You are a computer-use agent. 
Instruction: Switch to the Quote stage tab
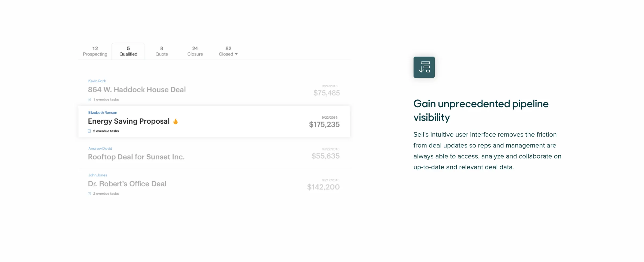tap(162, 51)
